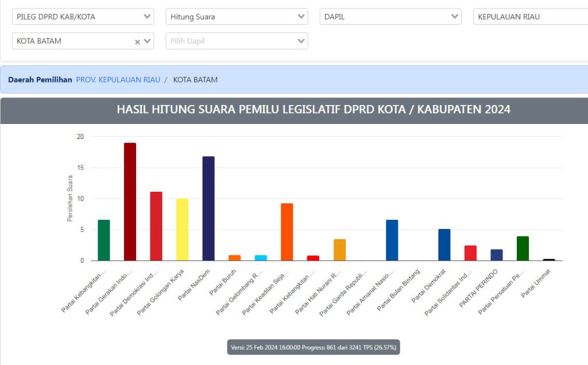Click the green Partai Kebangkitan Bangsa bar
588x365 pixels.
(x=103, y=240)
